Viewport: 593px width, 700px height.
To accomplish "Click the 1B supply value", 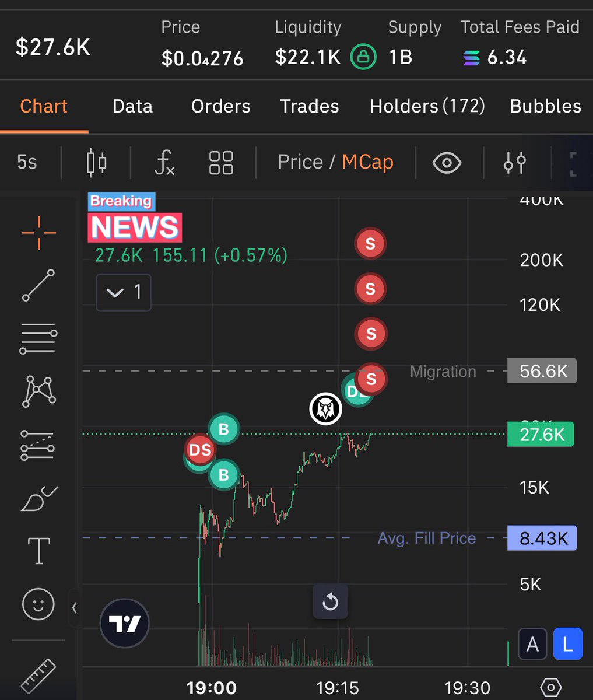I will (401, 57).
